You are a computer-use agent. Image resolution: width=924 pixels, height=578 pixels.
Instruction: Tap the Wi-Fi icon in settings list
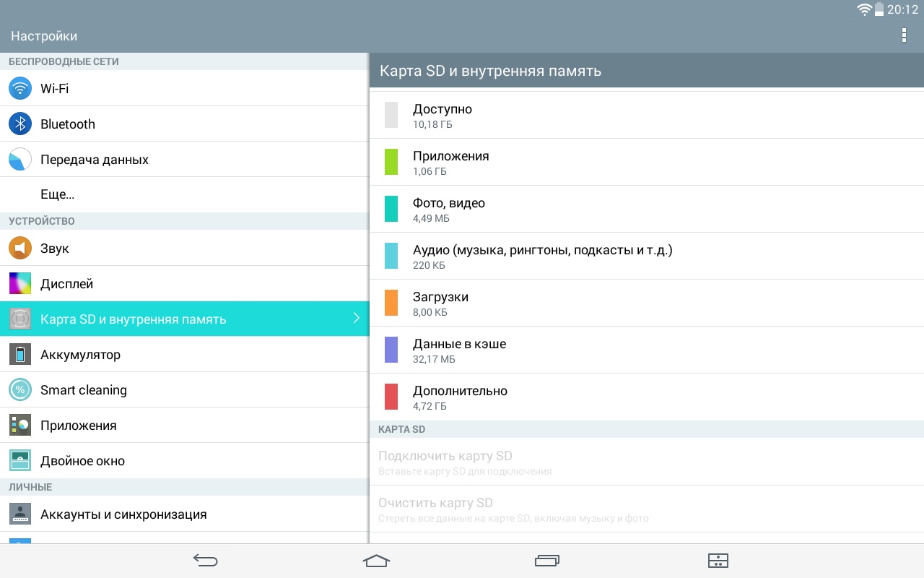click(20, 89)
